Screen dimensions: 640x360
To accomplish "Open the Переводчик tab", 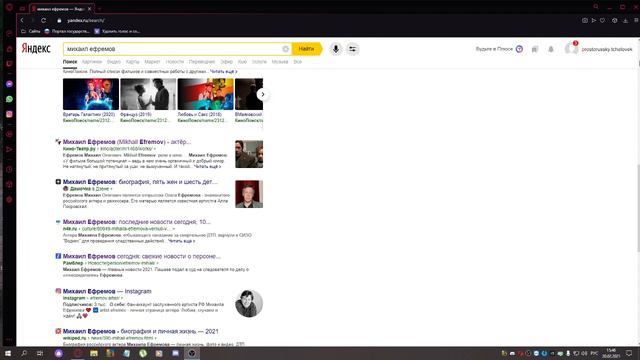I will [x=202, y=62].
